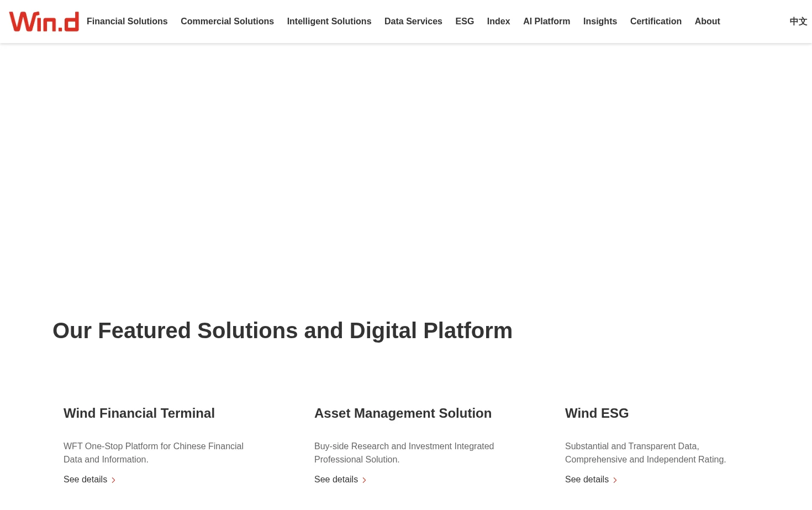
Task: Open the Financial Solutions menu
Action: pyautogui.click(x=127, y=21)
